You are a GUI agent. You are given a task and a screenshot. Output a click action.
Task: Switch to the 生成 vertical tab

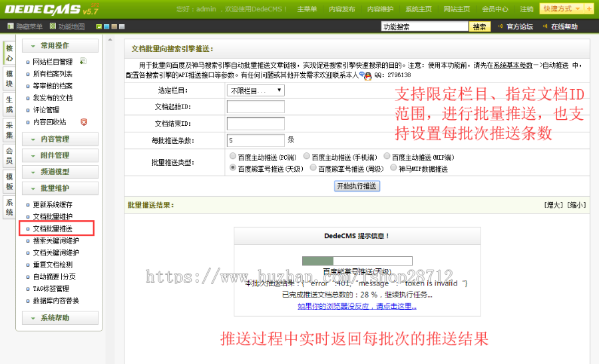click(x=9, y=104)
